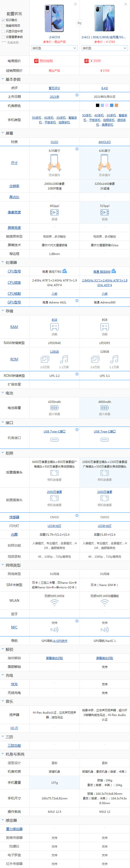Click battery icon under 4600mAh

(105, 408)
